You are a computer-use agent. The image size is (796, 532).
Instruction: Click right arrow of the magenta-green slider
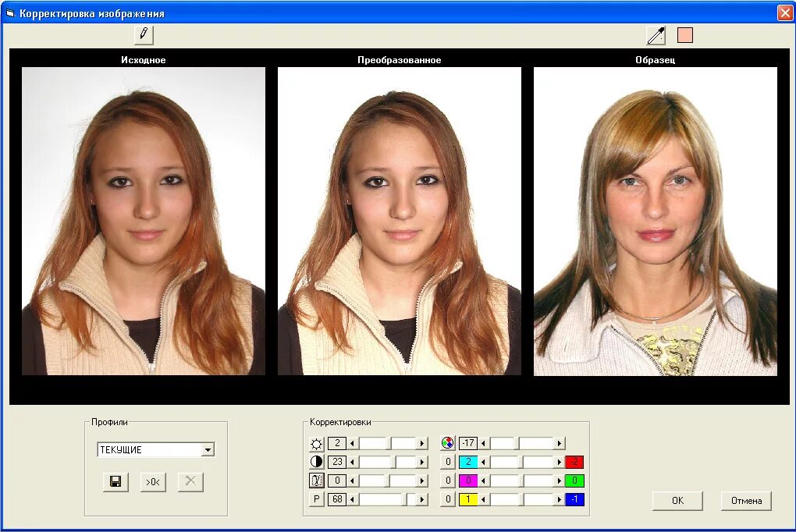click(560, 481)
